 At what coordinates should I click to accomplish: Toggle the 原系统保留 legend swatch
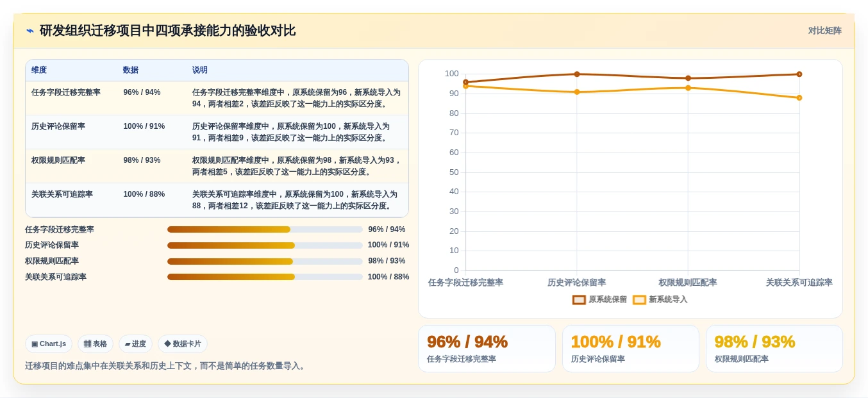tap(579, 300)
